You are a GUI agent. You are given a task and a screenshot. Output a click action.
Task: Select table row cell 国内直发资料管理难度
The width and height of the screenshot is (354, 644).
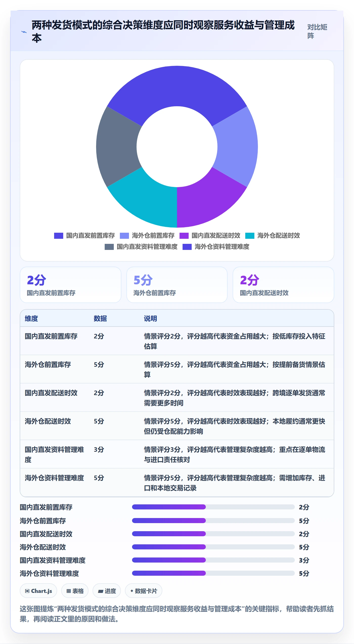54,454
